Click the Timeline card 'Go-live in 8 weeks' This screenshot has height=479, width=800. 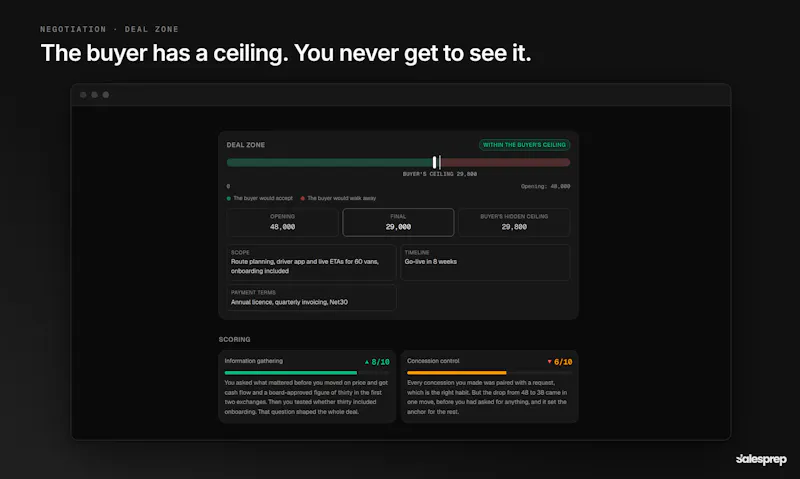[x=485, y=262]
